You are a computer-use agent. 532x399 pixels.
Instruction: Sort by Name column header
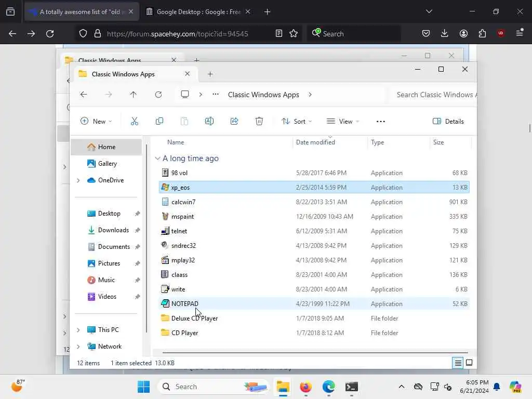pyautogui.click(x=176, y=142)
